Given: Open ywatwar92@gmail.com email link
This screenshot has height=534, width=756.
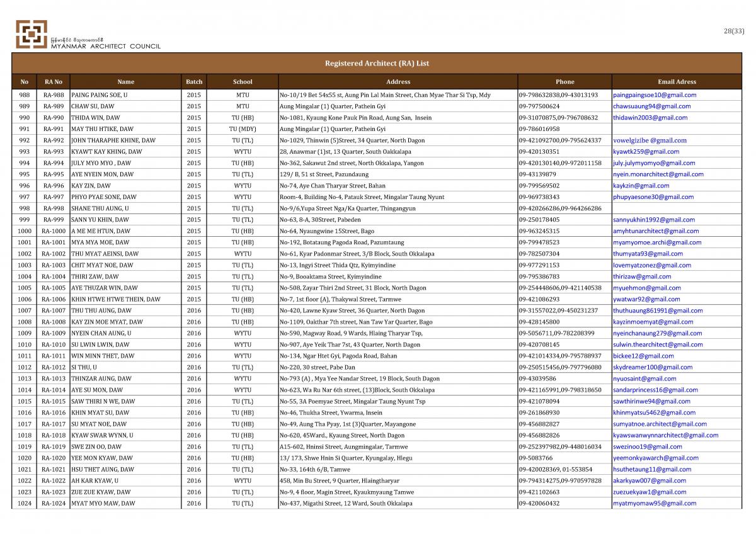Looking at the screenshot, I should pos(646,299).
